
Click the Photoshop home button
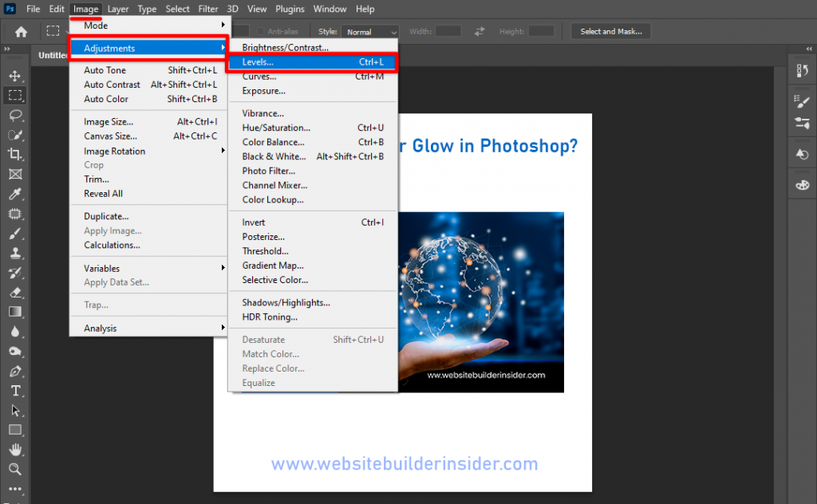(20, 31)
